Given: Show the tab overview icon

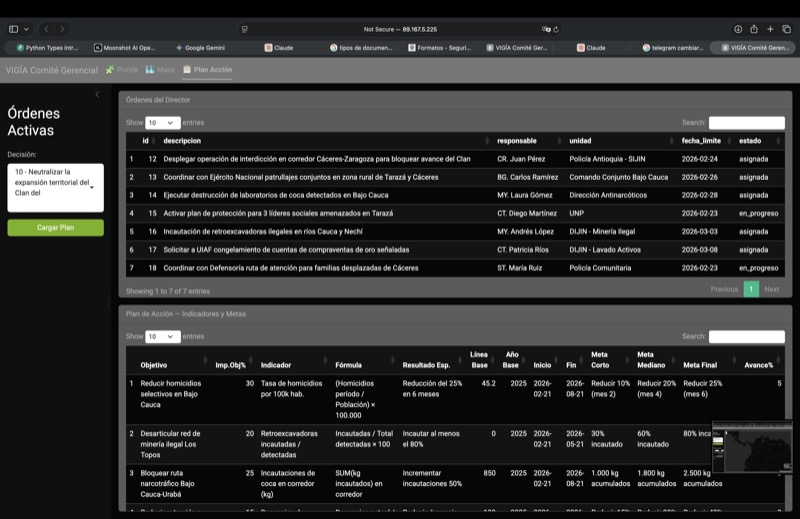Looking at the screenshot, I should [x=786, y=29].
